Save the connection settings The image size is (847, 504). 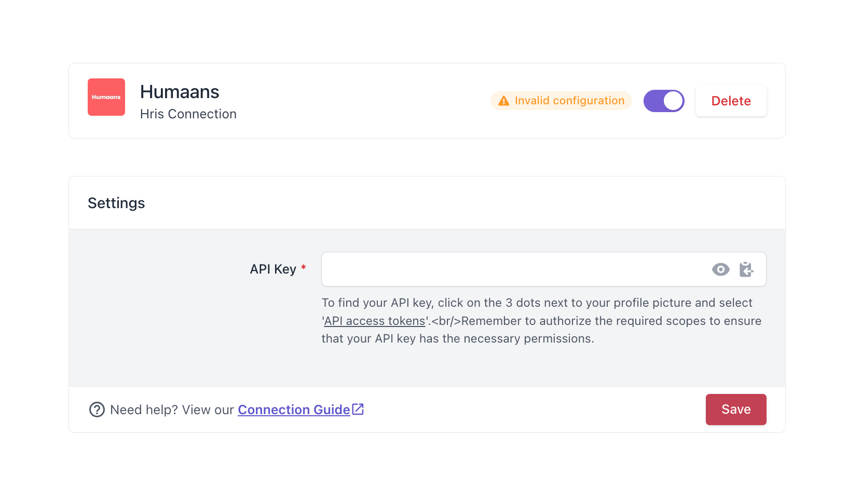point(736,410)
